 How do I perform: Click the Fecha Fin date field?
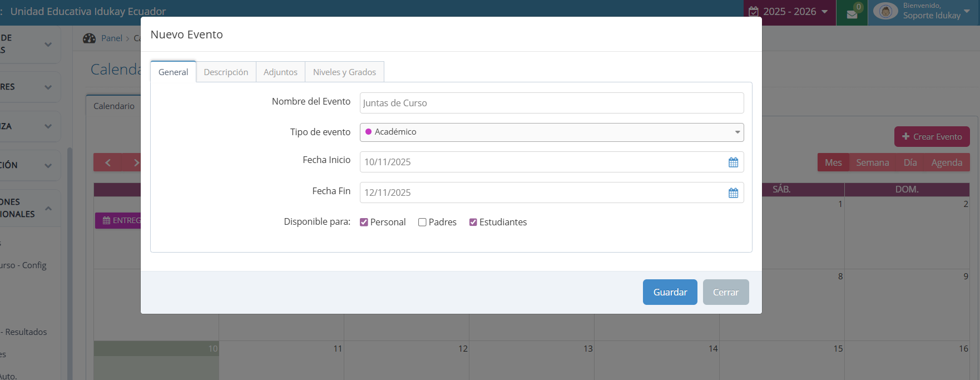[552, 193]
